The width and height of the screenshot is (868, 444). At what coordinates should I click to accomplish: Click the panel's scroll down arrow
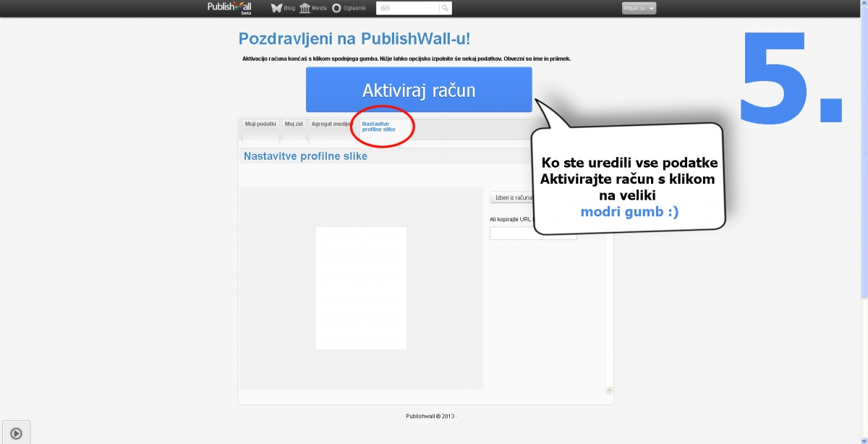click(x=609, y=390)
